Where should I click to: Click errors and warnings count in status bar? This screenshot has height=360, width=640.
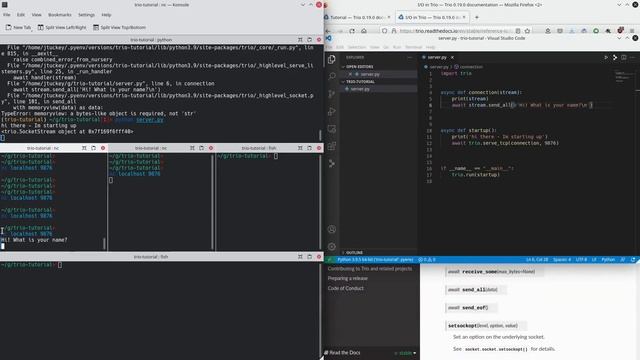tap(427, 260)
